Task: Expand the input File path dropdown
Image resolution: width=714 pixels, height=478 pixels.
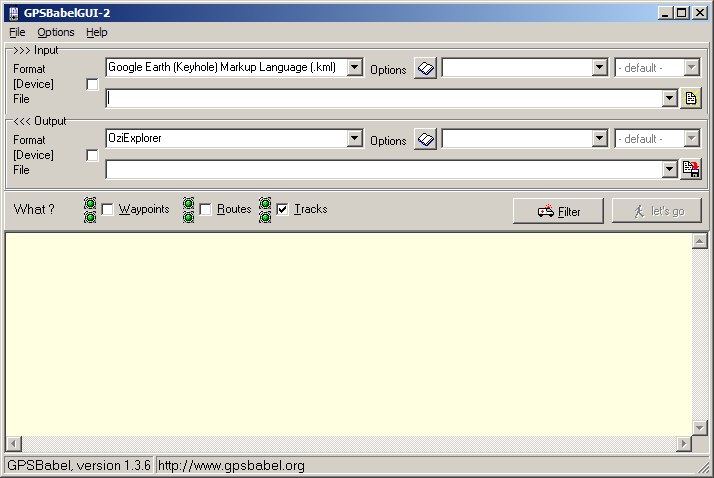Action: (x=669, y=99)
